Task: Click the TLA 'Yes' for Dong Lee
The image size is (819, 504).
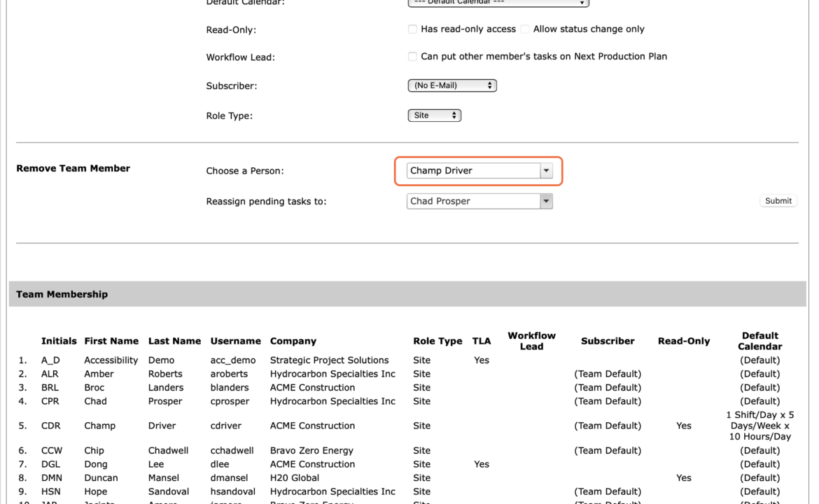Action: coord(482,464)
